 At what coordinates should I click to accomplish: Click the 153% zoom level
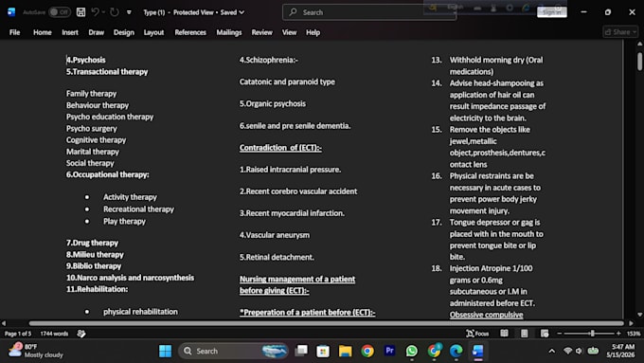point(634,334)
